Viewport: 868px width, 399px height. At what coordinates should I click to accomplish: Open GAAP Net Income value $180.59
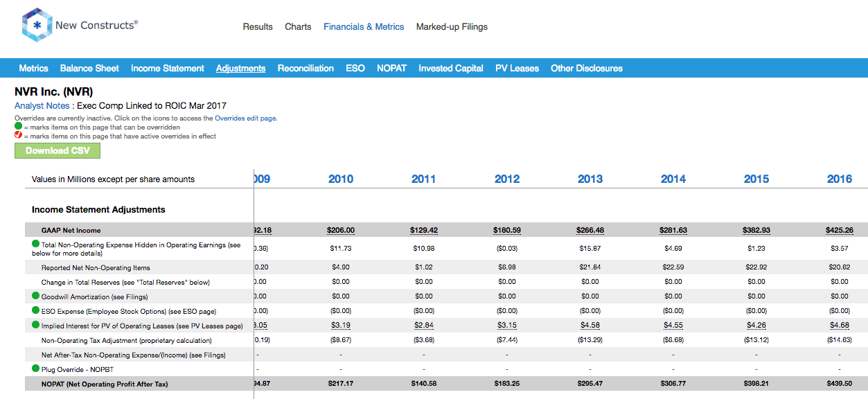(x=507, y=231)
